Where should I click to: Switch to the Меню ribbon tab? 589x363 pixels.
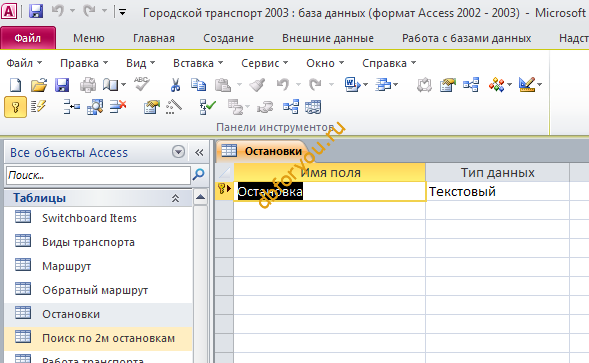89,38
